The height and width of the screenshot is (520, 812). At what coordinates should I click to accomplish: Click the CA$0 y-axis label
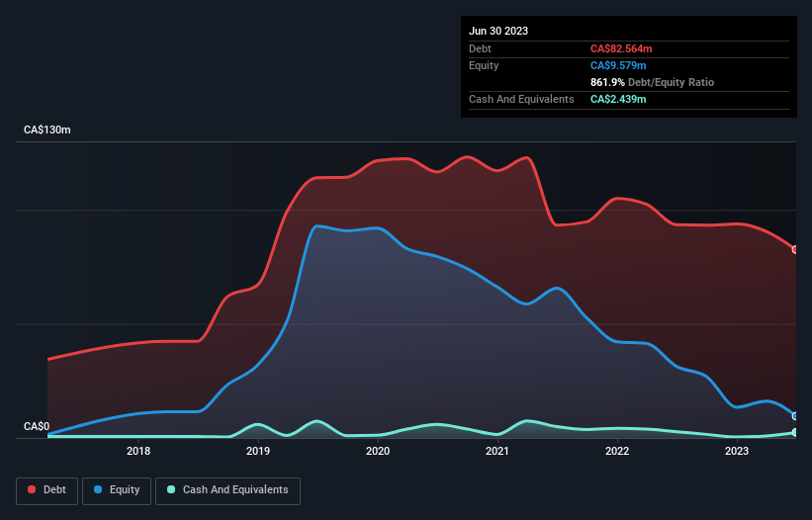pos(37,426)
